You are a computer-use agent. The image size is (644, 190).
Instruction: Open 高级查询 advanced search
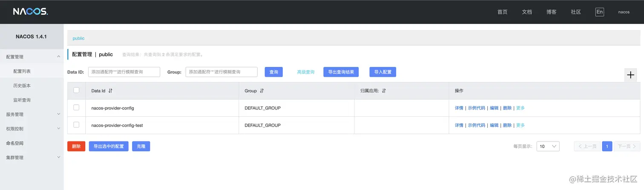(306, 72)
